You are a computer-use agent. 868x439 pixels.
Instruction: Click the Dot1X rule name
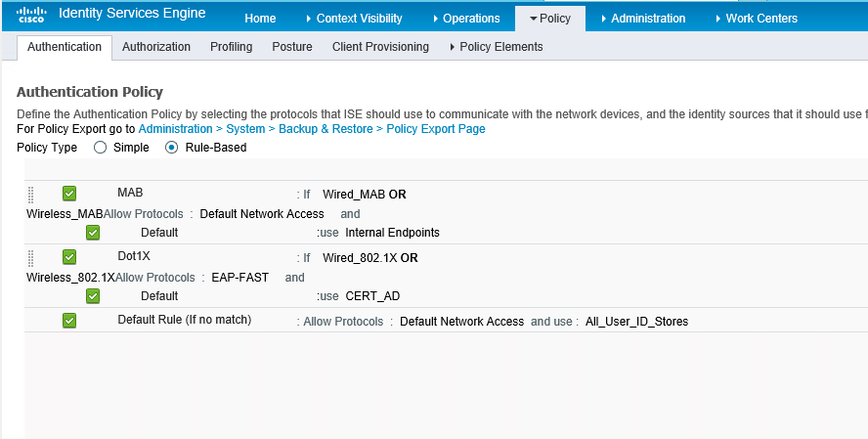click(x=134, y=256)
